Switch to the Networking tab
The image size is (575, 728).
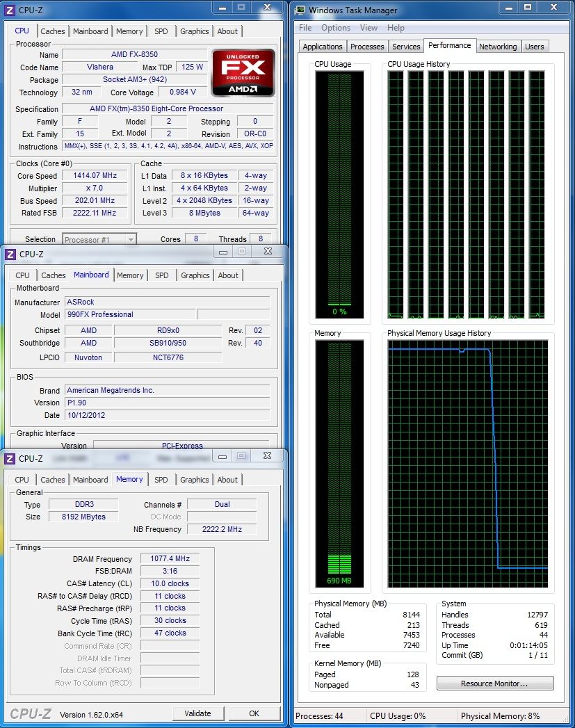pos(498,47)
